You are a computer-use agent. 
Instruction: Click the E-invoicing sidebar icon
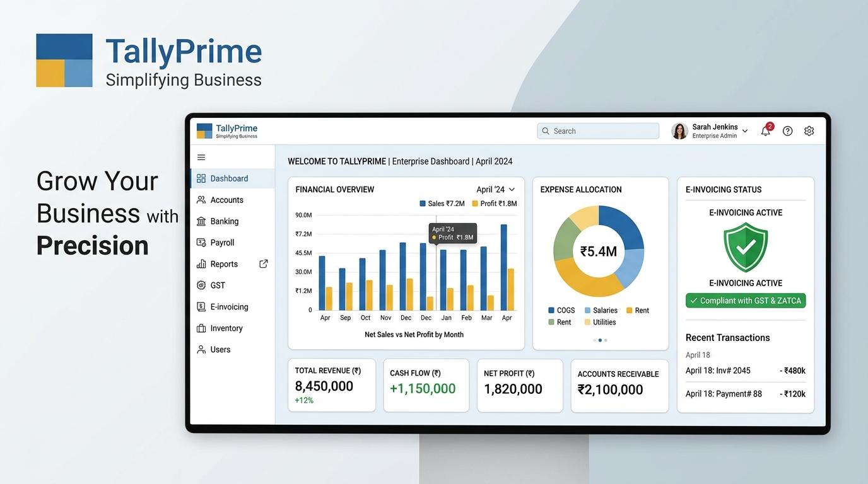point(201,307)
